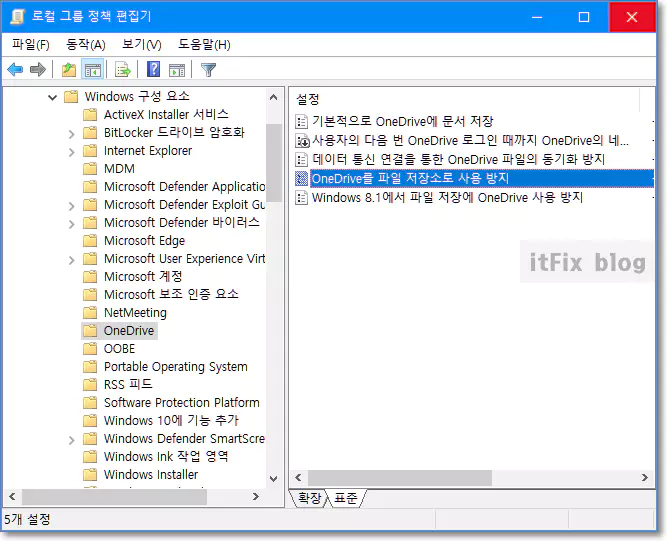Click the policy icon beside 기본적으로 OneDrive에 문서 저장
Screen dimensions: 667x541
301,122
